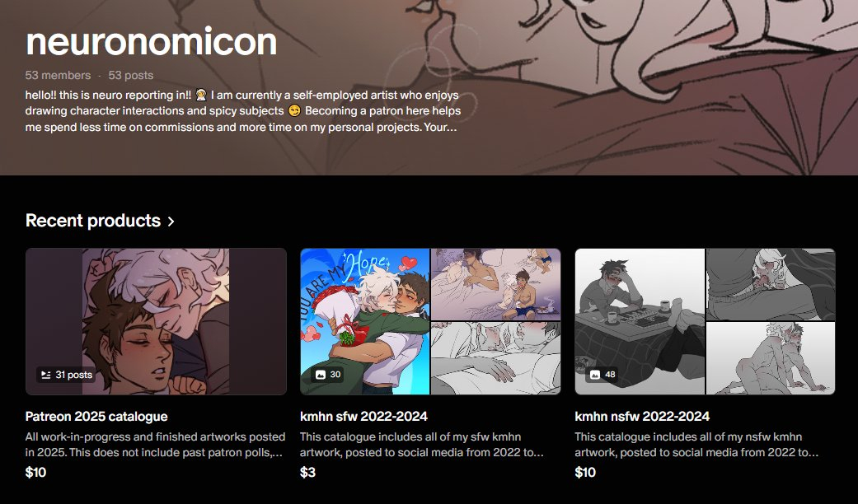Select the $10 price under Patreon 2025 catalogue

pyautogui.click(x=35, y=473)
